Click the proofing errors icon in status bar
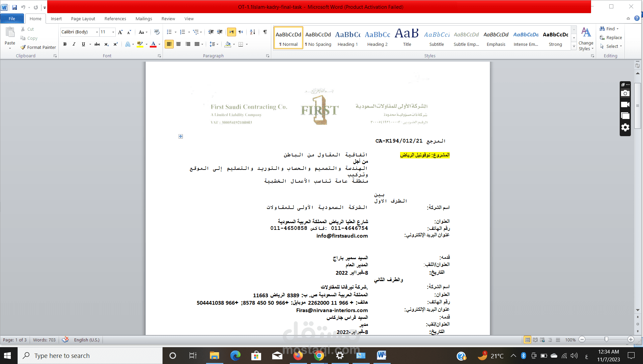 65,340
